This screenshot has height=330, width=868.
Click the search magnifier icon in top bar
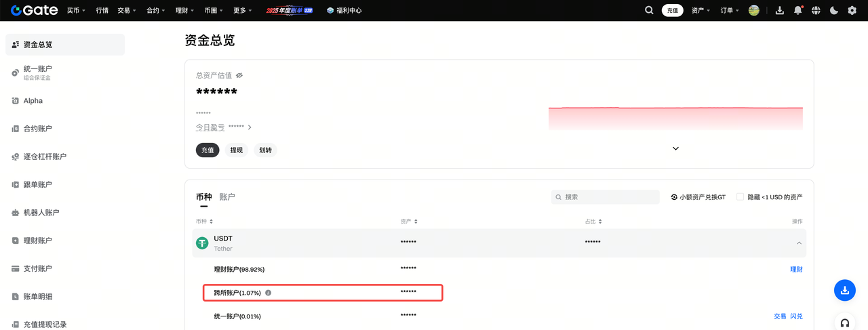(649, 10)
